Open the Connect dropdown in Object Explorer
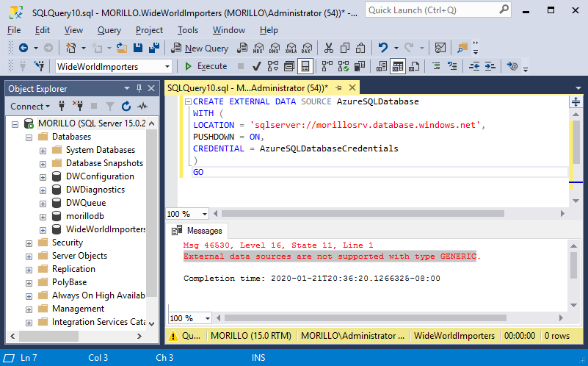The width and height of the screenshot is (588, 366). pos(30,107)
